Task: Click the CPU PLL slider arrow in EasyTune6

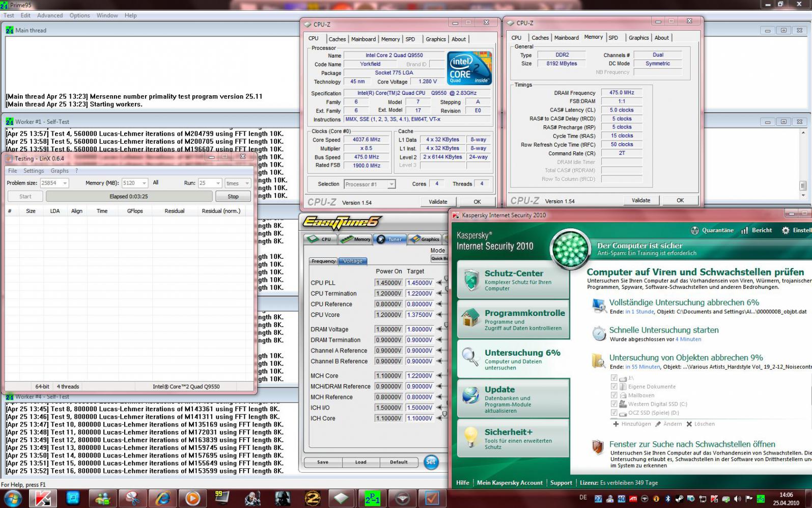Action: pos(439,283)
